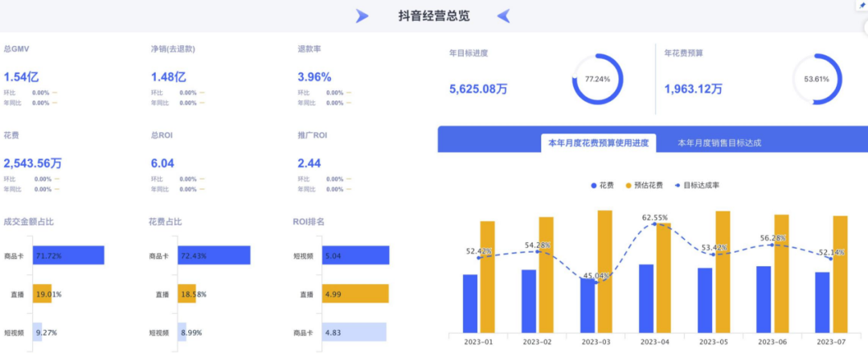Viewport: 868px width, 354px height.
Task: Click the 5,625.08万 annual target figure
Action: click(477, 88)
